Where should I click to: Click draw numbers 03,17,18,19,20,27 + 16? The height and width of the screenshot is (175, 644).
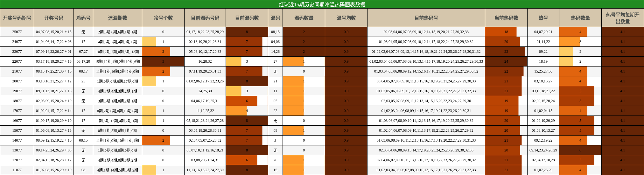click(x=54, y=61)
